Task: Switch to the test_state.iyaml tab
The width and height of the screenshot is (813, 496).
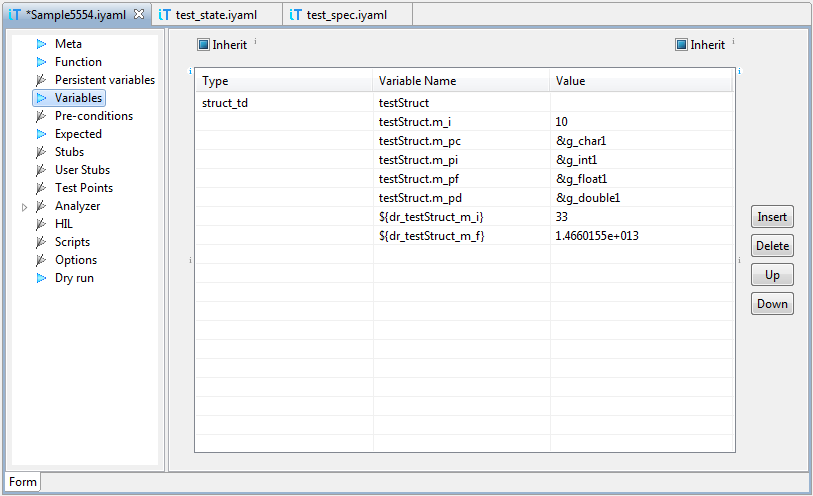Action: click(222, 15)
